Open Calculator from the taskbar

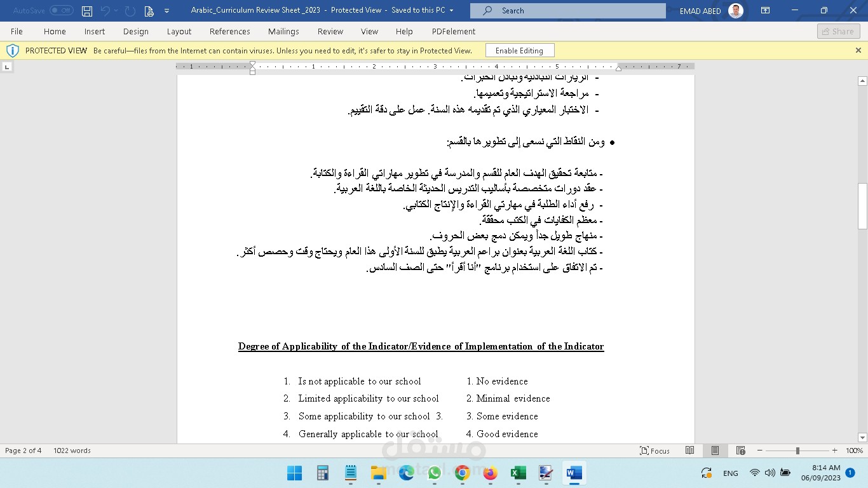click(323, 473)
